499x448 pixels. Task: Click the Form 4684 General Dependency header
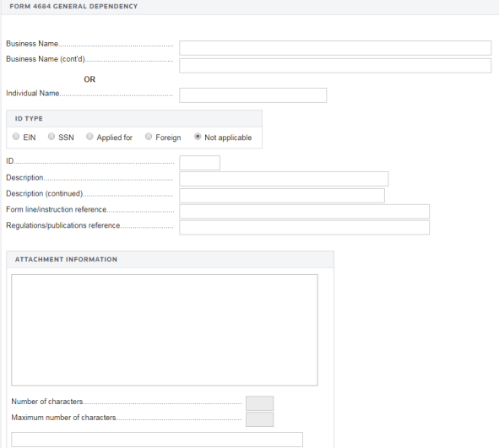coord(73,7)
